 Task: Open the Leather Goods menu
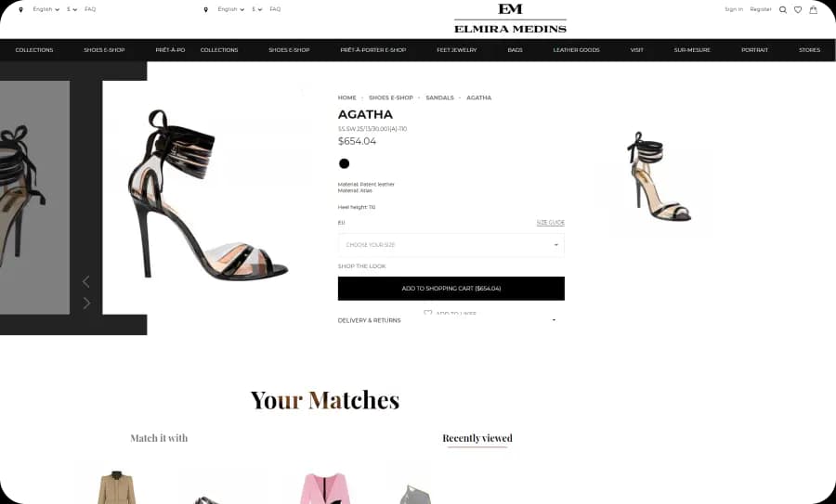tap(576, 50)
